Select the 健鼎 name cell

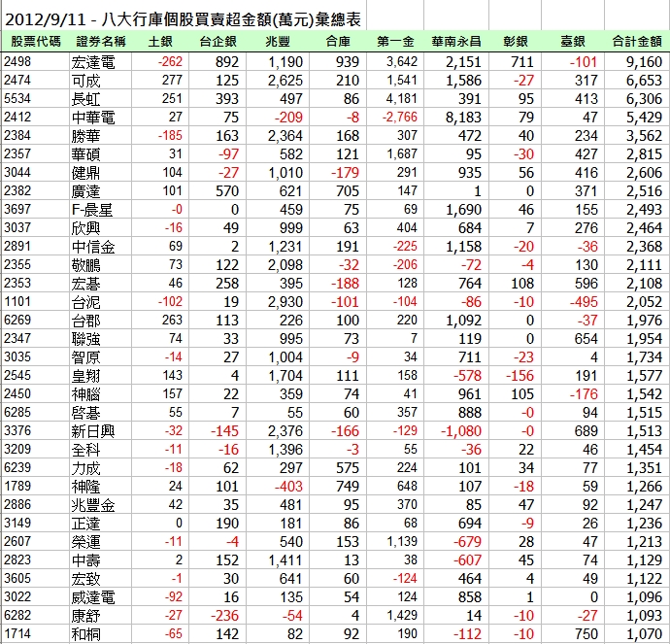[85, 173]
